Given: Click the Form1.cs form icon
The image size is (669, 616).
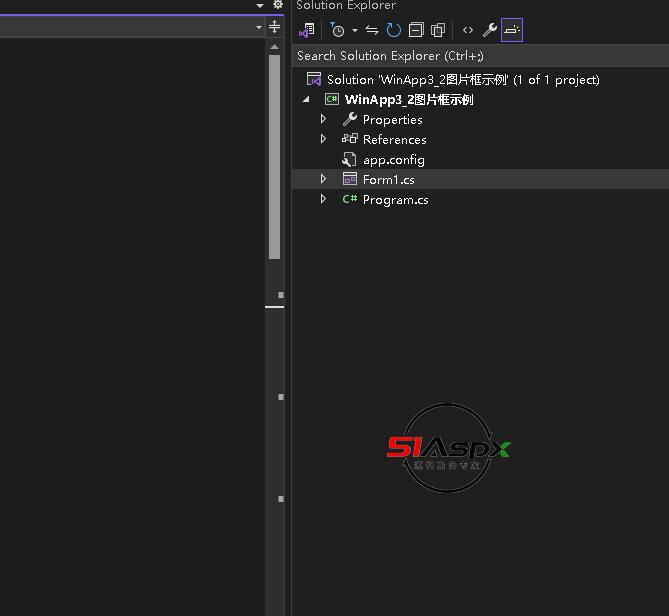Looking at the screenshot, I should coord(350,179).
